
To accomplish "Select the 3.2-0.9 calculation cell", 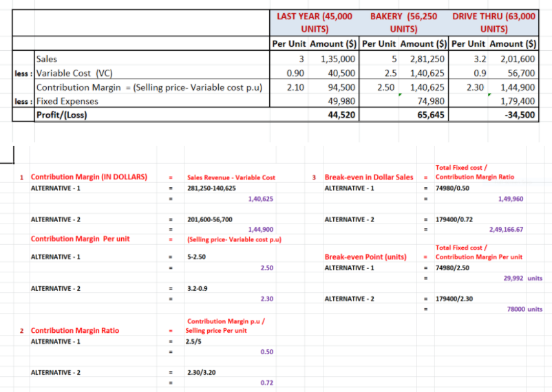I will [x=197, y=289].
